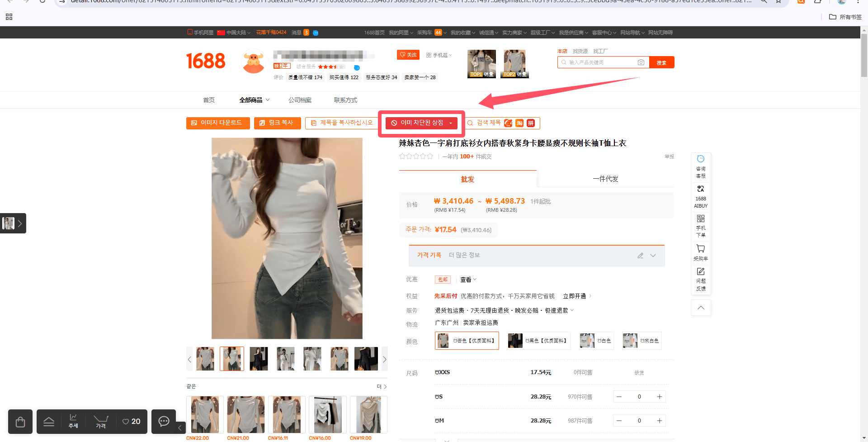The height and width of the screenshot is (442, 868).
Task: Expand 가격 기록 panel chevron
Action: click(653, 256)
